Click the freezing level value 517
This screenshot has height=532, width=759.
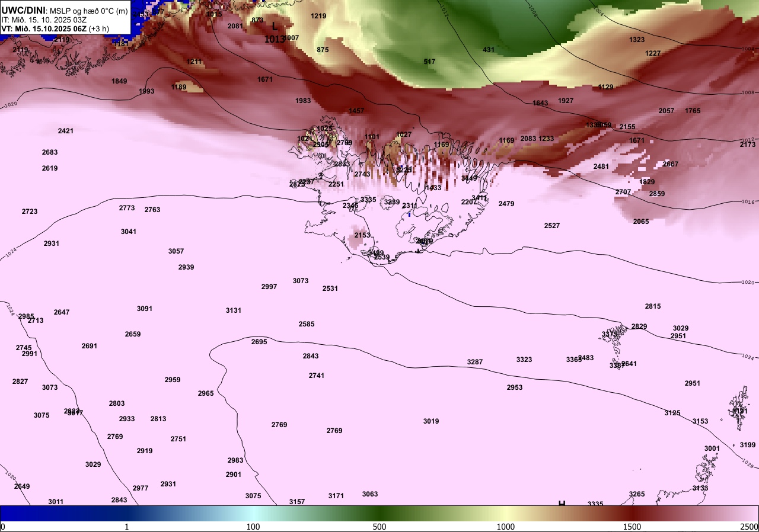(430, 62)
